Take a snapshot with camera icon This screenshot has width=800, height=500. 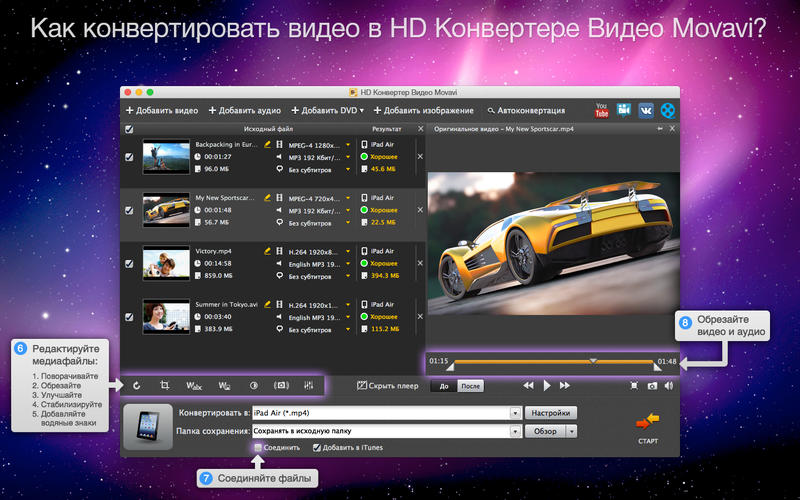[x=652, y=386]
